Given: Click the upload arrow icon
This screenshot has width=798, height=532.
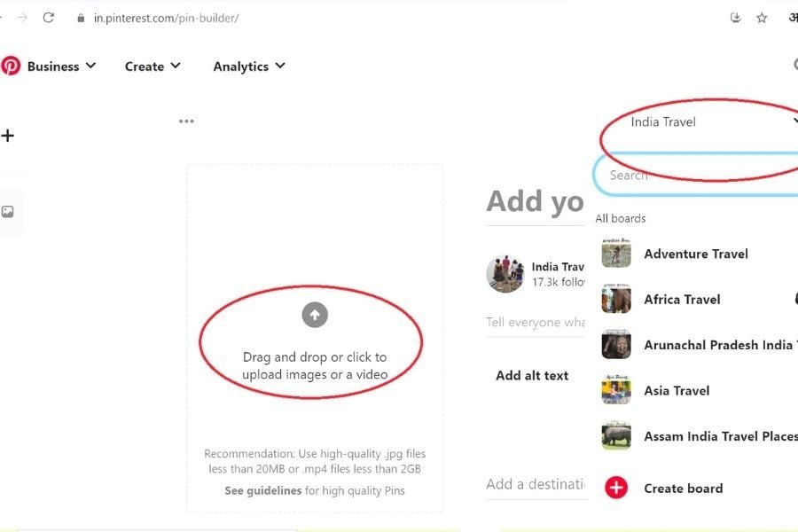Looking at the screenshot, I should [315, 314].
